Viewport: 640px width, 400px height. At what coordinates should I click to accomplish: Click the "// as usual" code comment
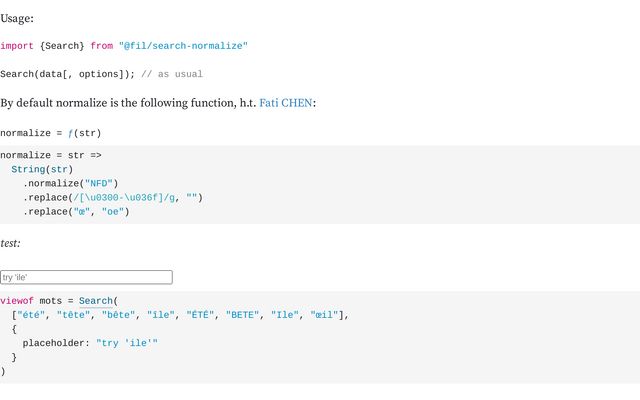172,74
